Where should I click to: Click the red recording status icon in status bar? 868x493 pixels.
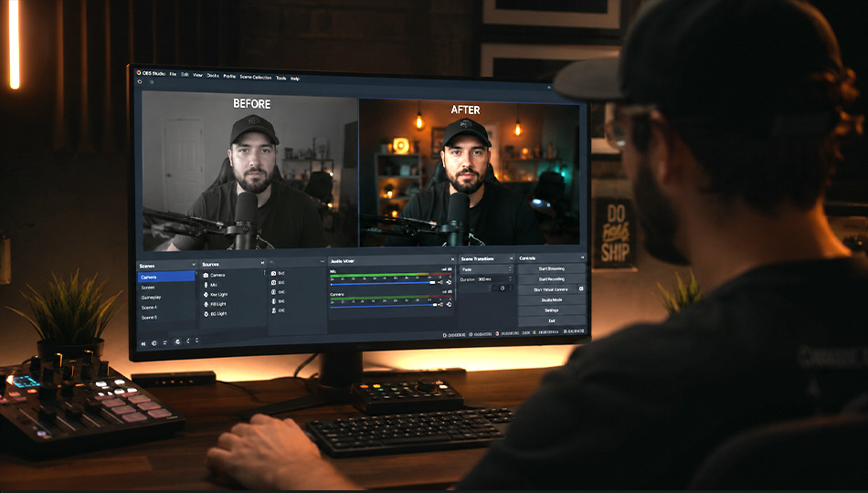click(497, 333)
